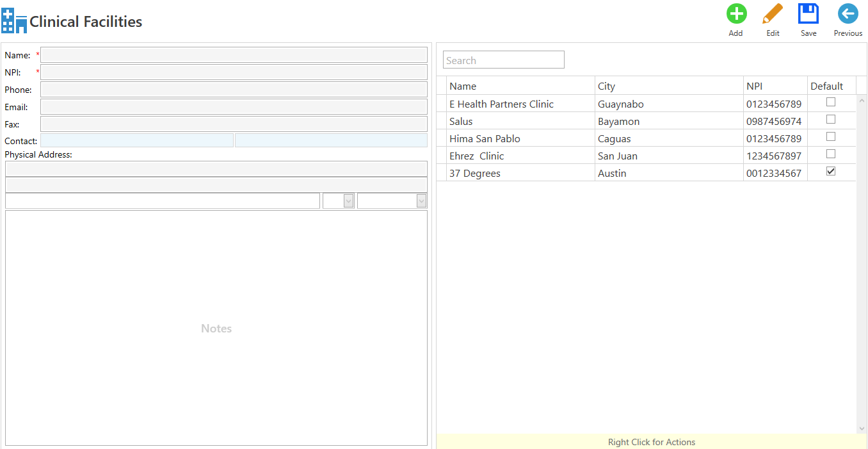Check the Default box for Ehrez Clinic

830,154
